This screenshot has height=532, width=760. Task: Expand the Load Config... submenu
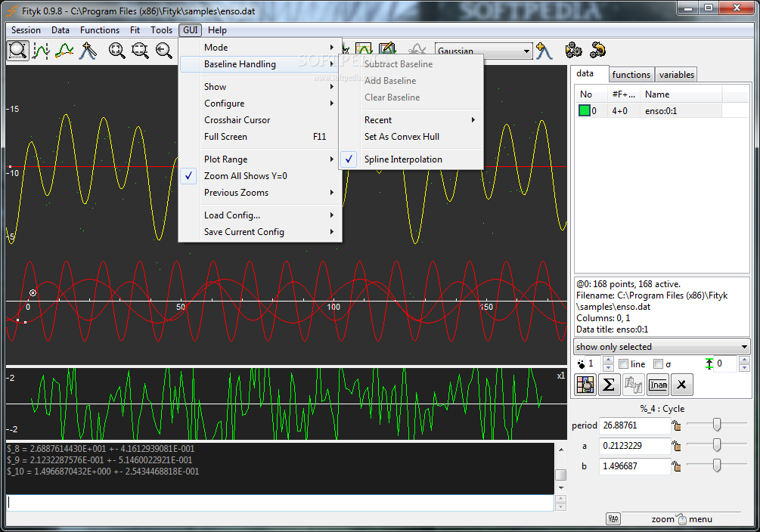tap(260, 215)
